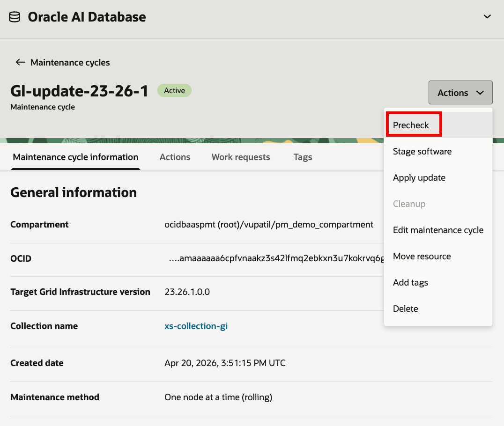Click the compartment path ocidbaaspmt (root)/vupatil/pm_demo_compartment
The height and width of the screenshot is (426, 504).
click(x=269, y=225)
